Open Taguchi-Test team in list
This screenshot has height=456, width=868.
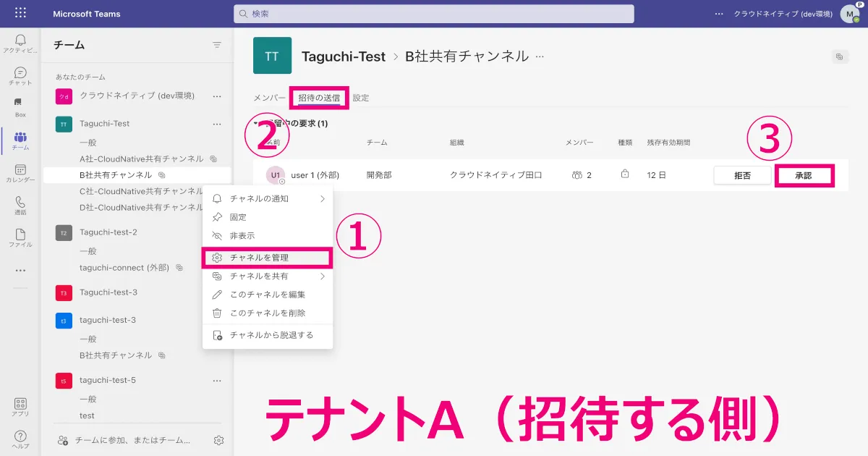pyautogui.click(x=105, y=124)
